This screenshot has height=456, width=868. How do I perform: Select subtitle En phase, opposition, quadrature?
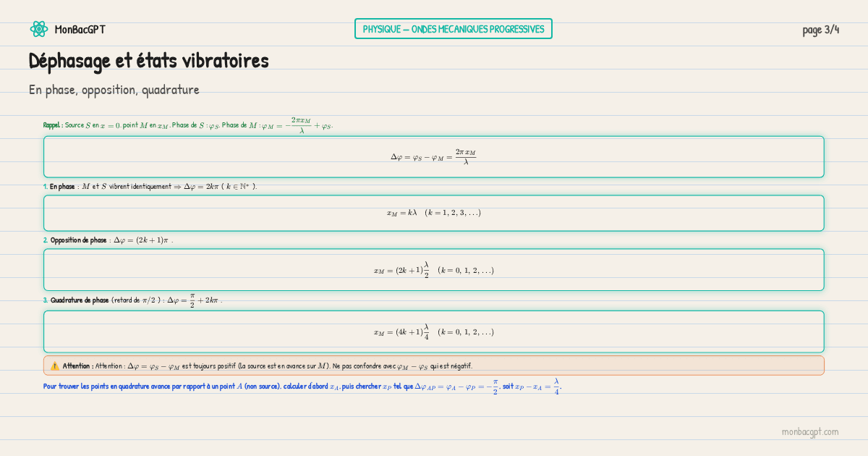tap(114, 90)
